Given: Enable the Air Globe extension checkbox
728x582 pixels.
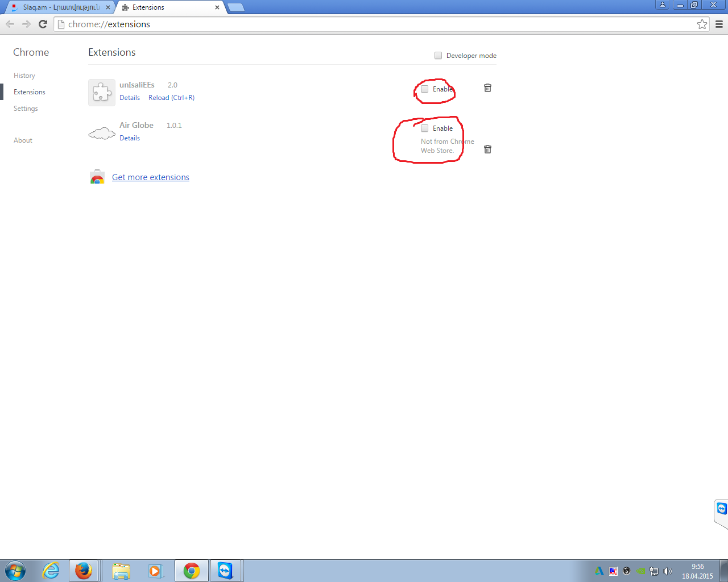Looking at the screenshot, I should tap(424, 128).
